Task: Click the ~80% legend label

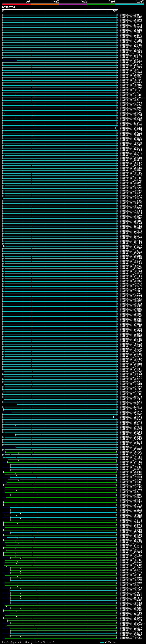Action: tap(112, 2)
